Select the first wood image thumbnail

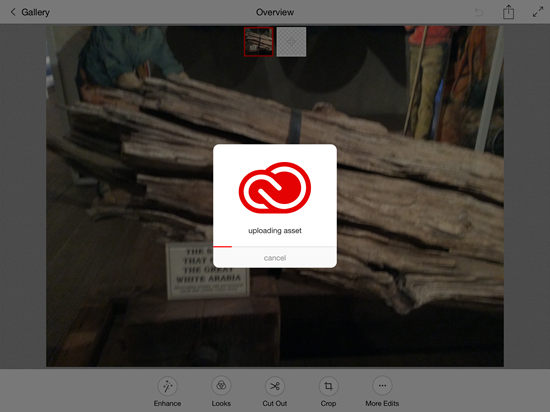259,42
